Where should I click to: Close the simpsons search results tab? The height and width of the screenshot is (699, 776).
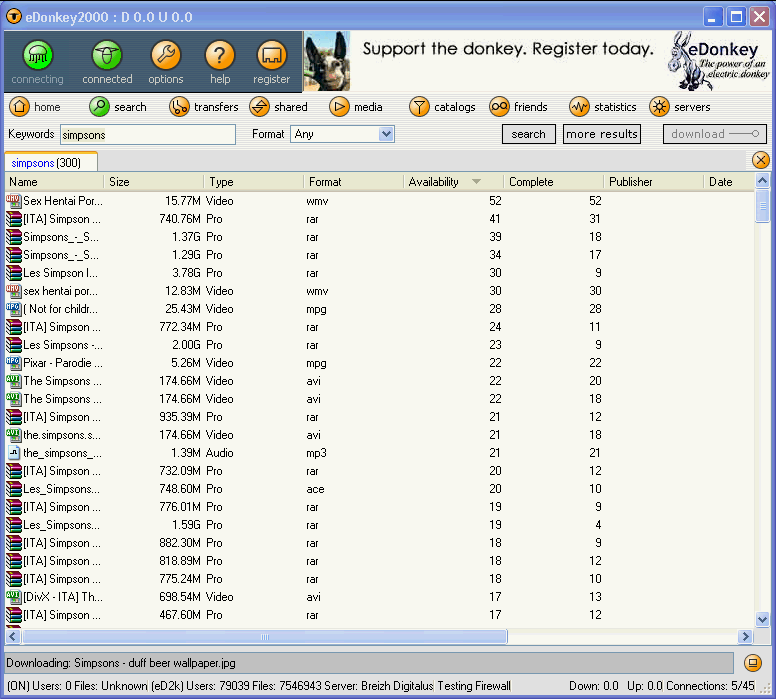[x=761, y=160]
